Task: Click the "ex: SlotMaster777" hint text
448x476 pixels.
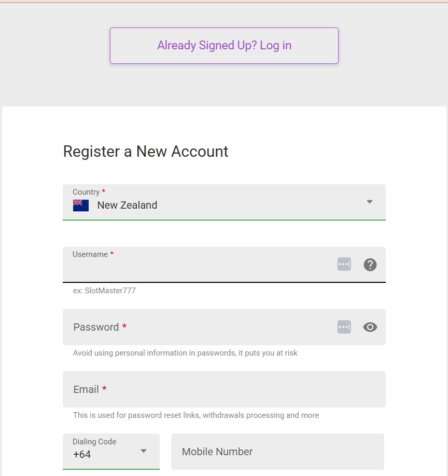Action: 104,291
